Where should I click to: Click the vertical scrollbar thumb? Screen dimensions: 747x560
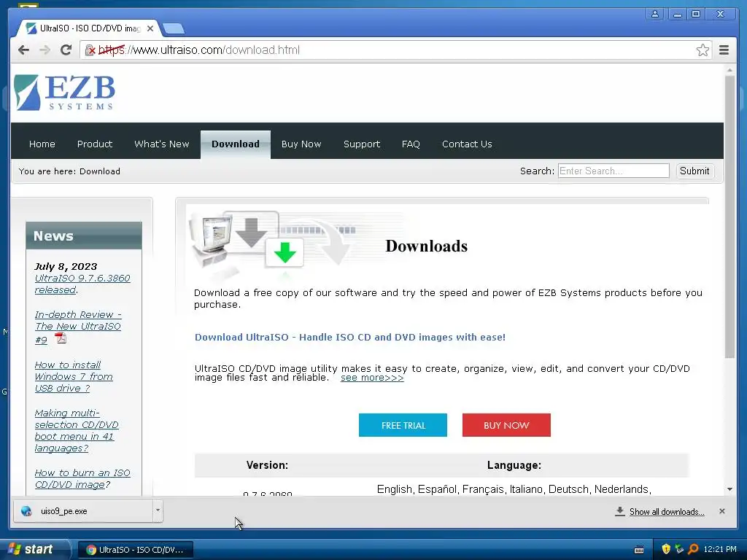tap(729, 217)
